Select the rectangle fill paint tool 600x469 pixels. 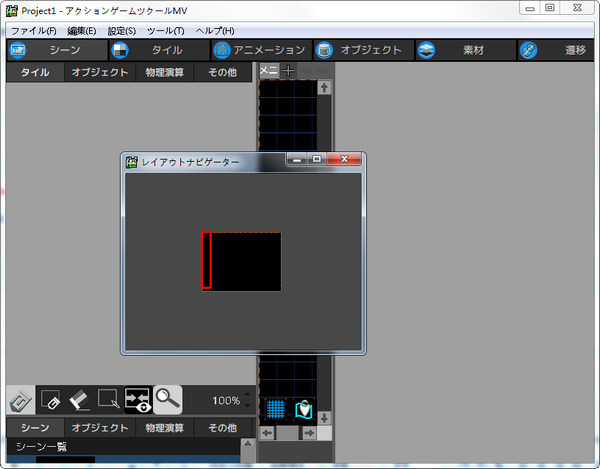tap(50, 400)
